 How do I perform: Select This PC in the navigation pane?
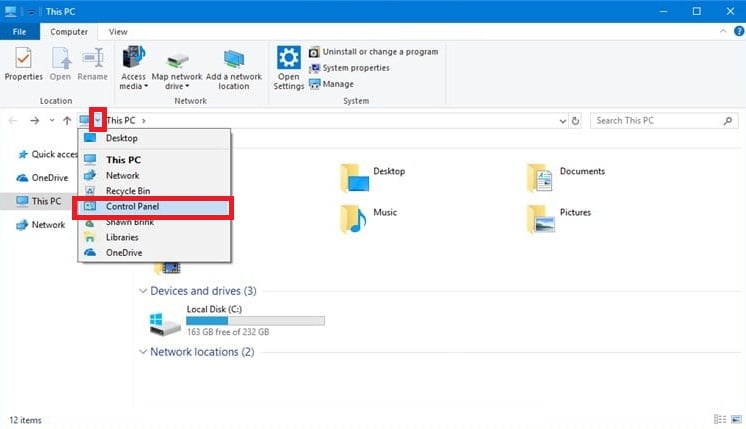point(39,201)
